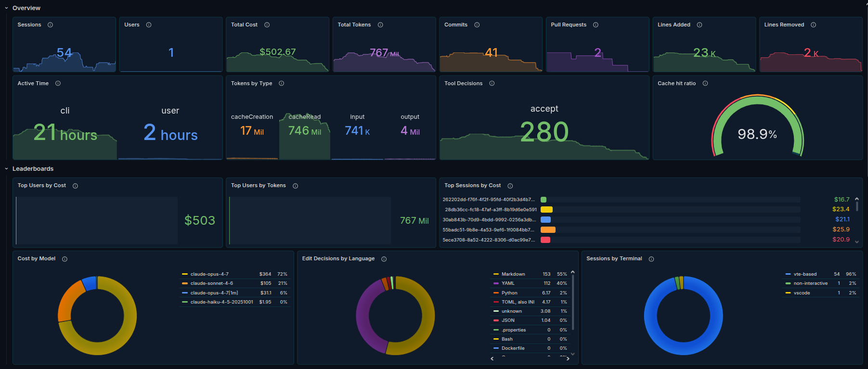Click the Top Users by Tokens info icon

(x=295, y=186)
